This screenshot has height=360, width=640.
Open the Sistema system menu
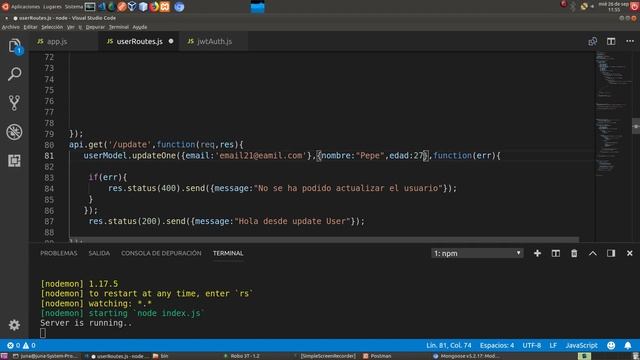point(73,7)
